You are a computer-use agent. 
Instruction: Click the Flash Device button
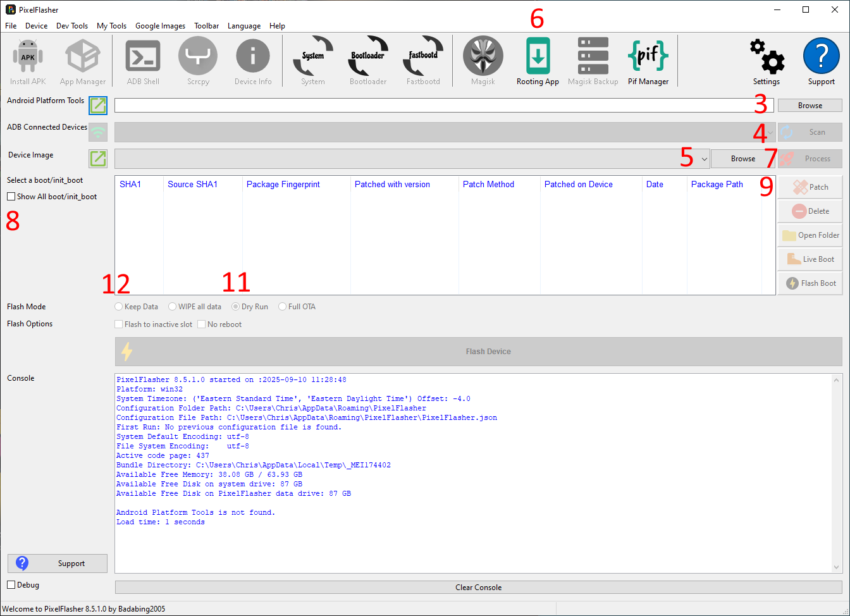coord(479,352)
